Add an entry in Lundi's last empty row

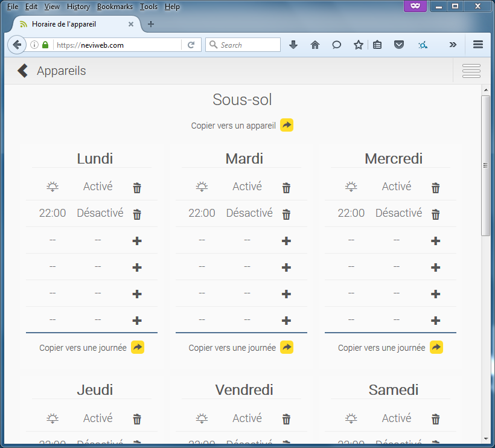[137, 321]
